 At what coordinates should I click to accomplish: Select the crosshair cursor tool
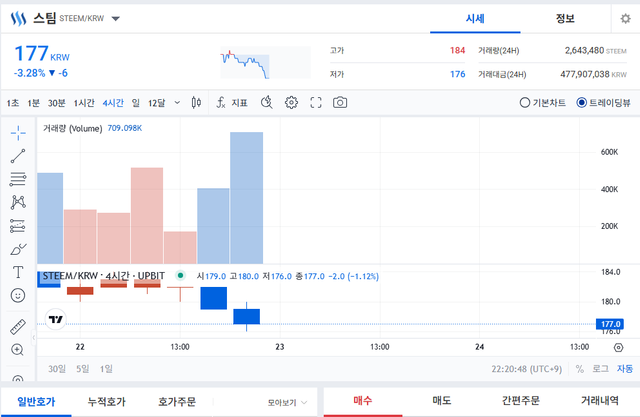point(18,133)
